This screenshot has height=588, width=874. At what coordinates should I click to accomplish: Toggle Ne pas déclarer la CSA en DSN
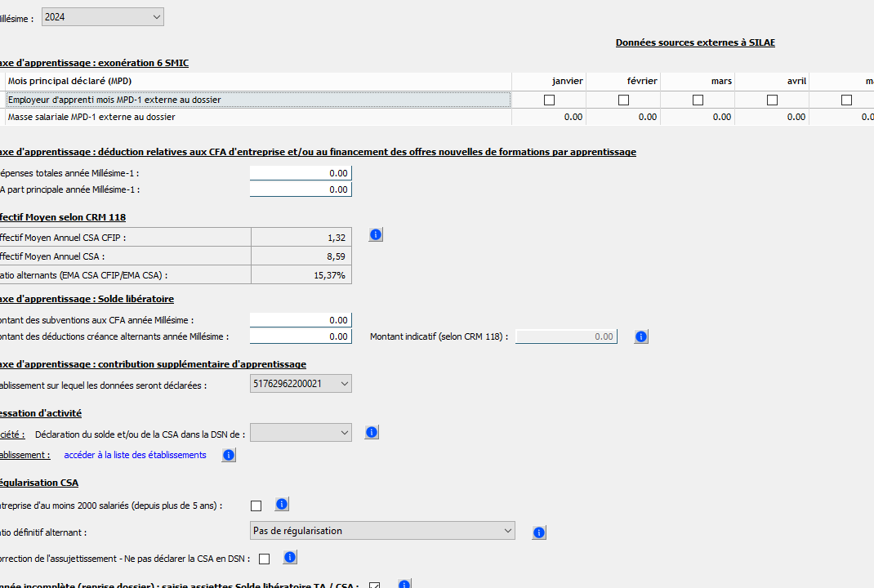pyautogui.click(x=264, y=559)
